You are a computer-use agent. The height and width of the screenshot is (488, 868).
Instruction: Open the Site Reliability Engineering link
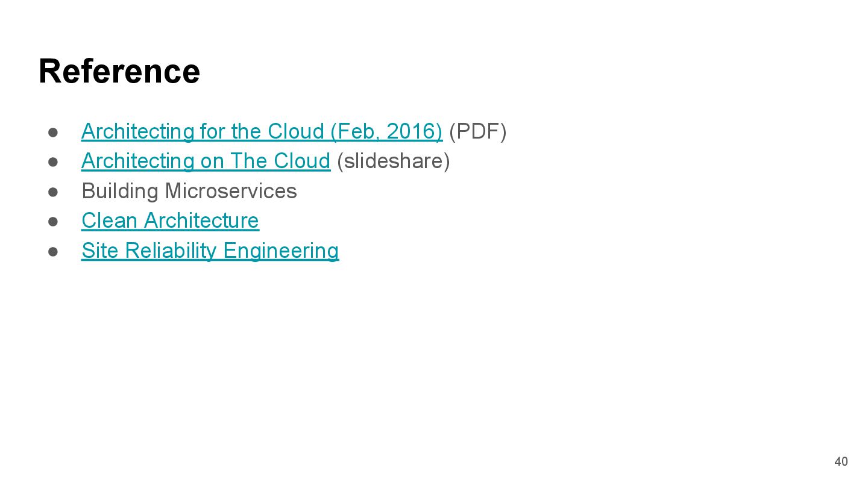click(x=210, y=251)
